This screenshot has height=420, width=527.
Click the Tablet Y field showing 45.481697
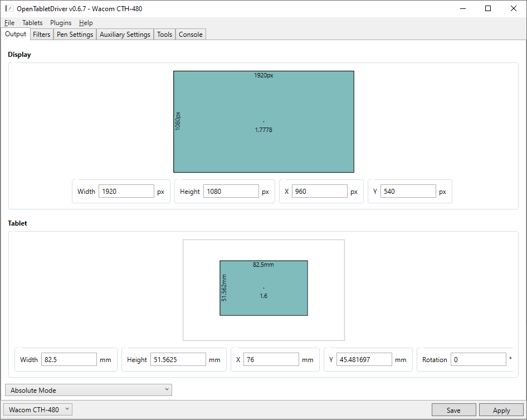tap(364, 359)
